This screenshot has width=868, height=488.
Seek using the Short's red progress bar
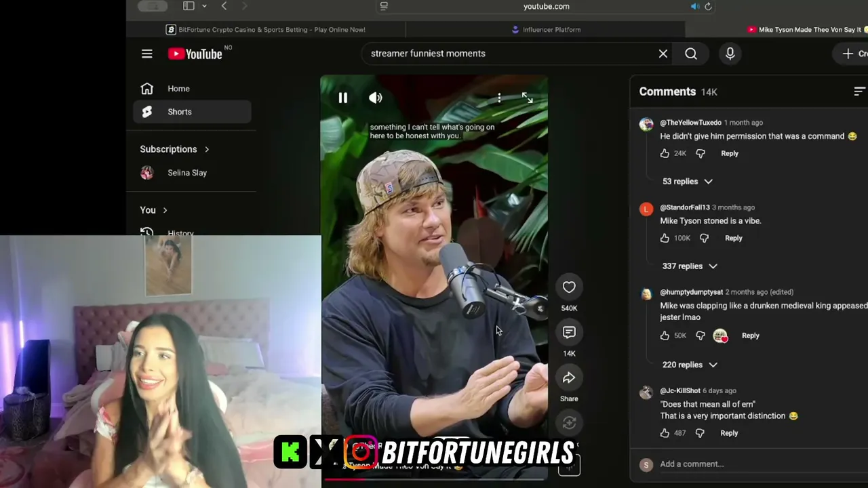coord(434,479)
